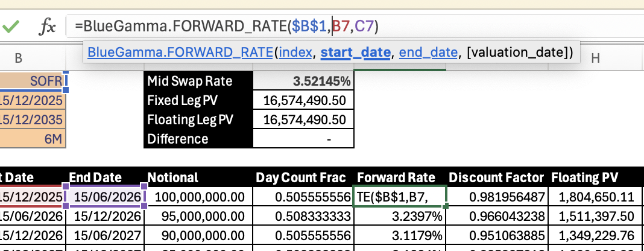
Task: Select the Floating Leg PV label
Action: tap(199, 119)
